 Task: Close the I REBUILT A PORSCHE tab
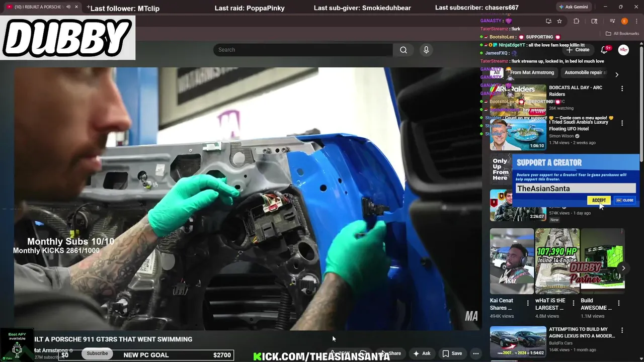(x=76, y=7)
